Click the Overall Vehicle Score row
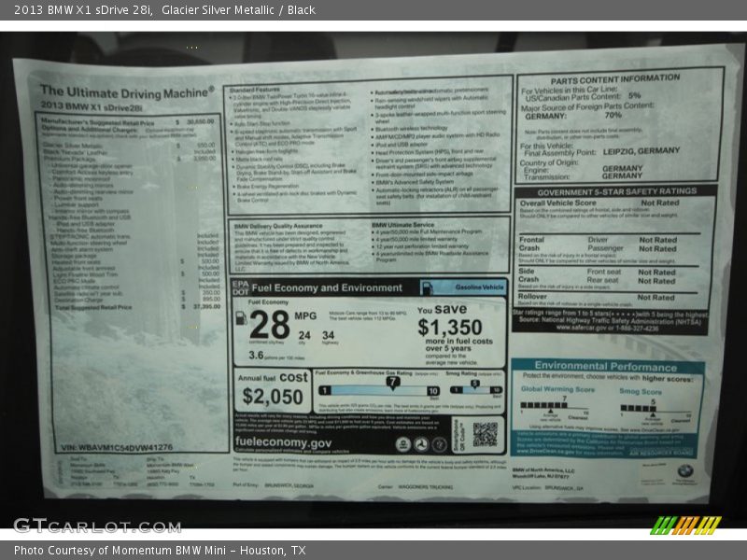The width and height of the screenshot is (747, 560). point(599,203)
